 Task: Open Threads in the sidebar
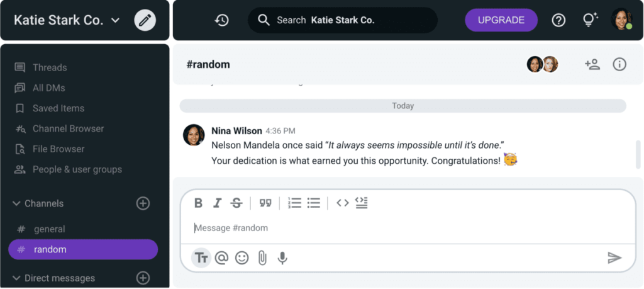pyautogui.click(x=49, y=67)
